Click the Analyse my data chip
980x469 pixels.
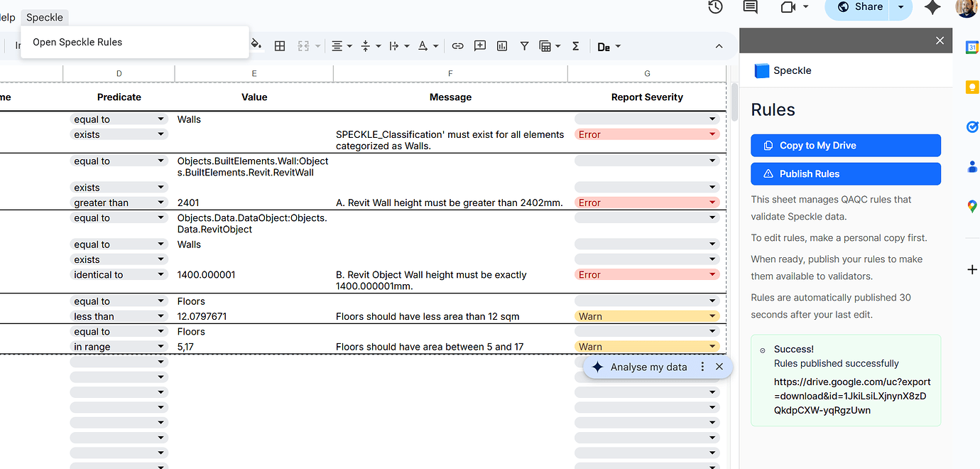tap(648, 367)
